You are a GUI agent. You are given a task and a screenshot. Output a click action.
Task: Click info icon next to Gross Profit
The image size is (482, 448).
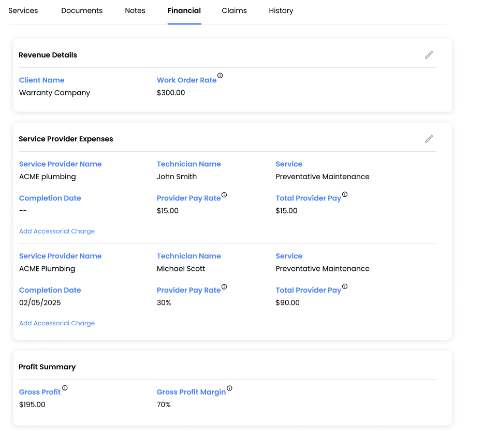[x=65, y=388]
